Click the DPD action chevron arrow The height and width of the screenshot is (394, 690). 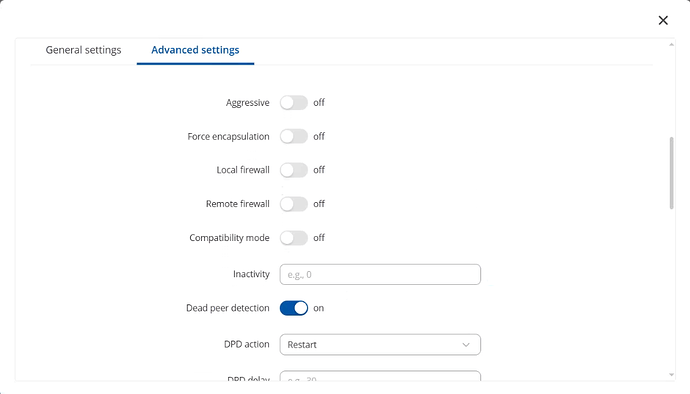tap(466, 345)
